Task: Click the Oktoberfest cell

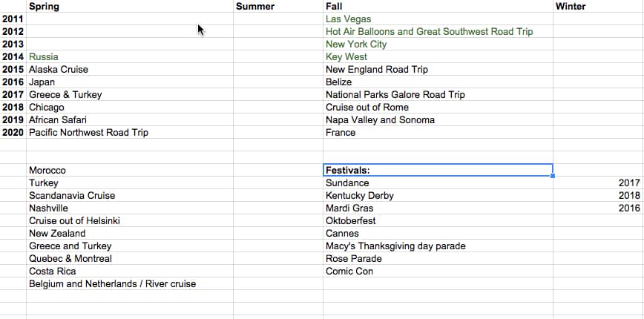Action: (438, 221)
